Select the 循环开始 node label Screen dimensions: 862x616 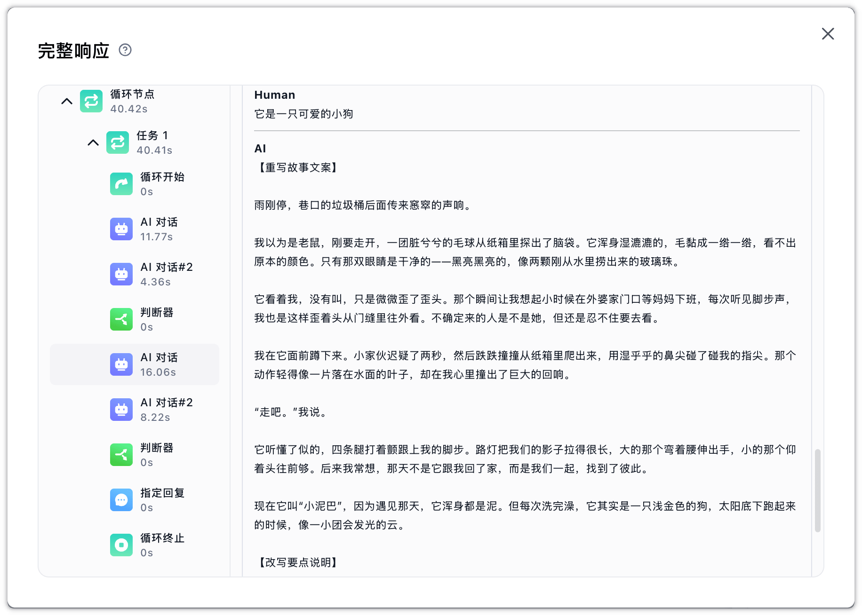162,177
